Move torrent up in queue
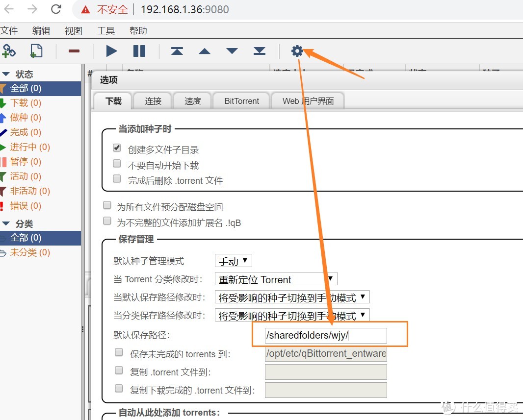 [205, 51]
